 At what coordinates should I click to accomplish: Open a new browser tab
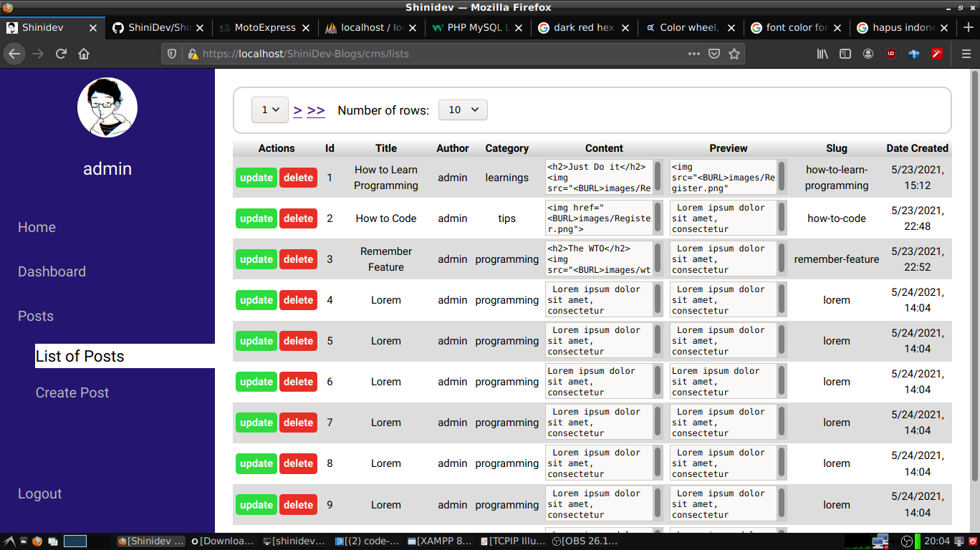pyautogui.click(x=969, y=28)
